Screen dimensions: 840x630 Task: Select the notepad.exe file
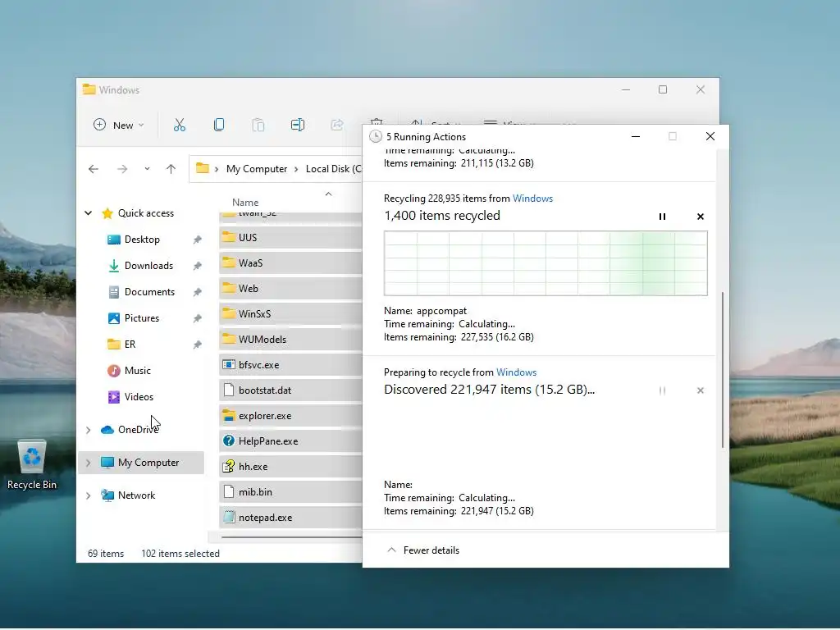[x=290, y=518]
